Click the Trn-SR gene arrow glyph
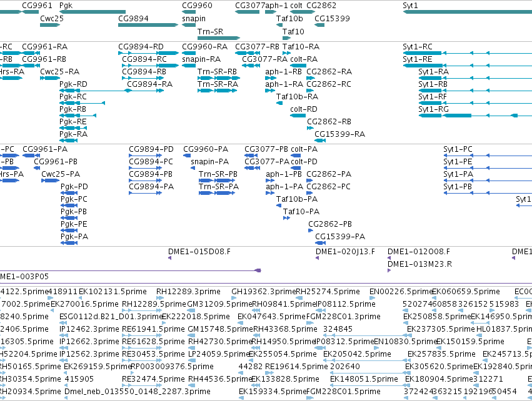532x401 pixels. tap(219, 38)
